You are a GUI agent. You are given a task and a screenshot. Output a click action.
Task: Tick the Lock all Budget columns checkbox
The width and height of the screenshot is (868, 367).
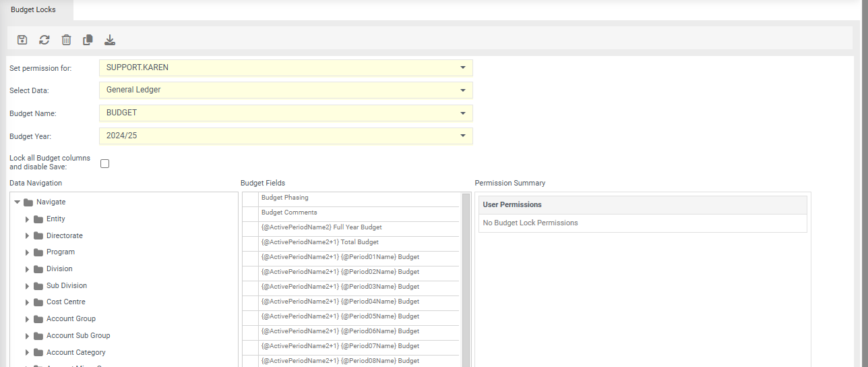[104, 163]
